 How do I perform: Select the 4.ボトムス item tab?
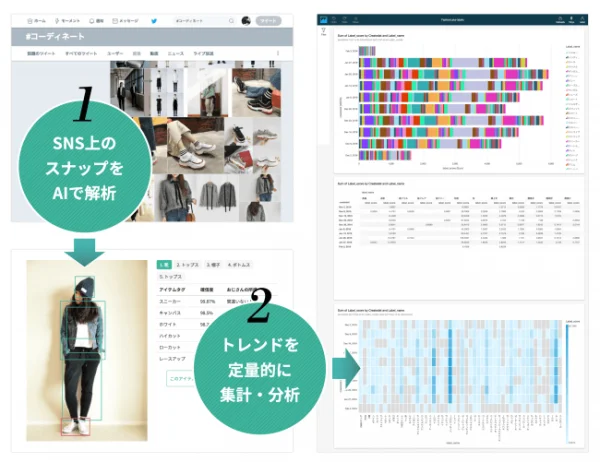click(239, 264)
